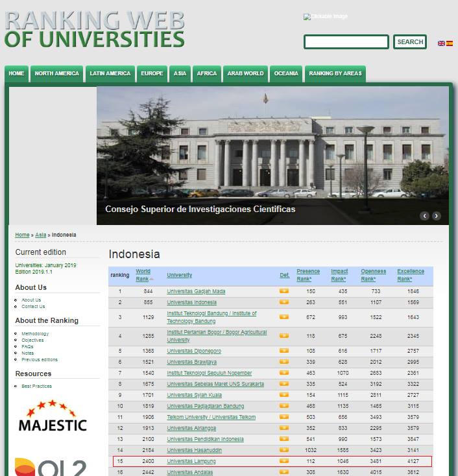458x476 pixels.
Task: Open Notes sidebar link
Action: 28,353
